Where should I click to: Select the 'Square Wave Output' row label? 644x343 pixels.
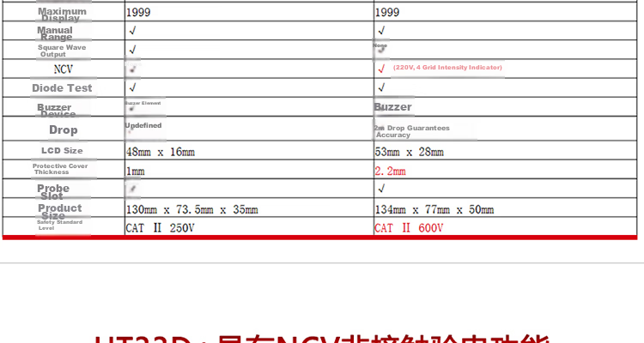tap(62, 51)
